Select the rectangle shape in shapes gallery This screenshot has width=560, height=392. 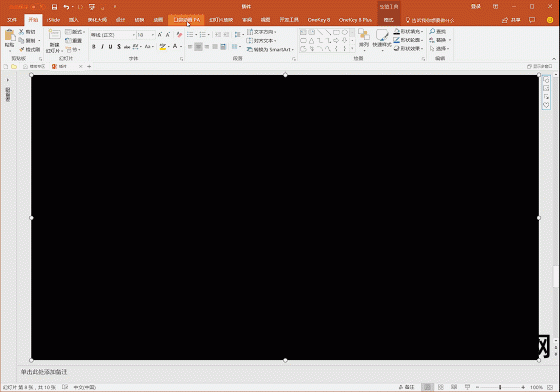336,32
